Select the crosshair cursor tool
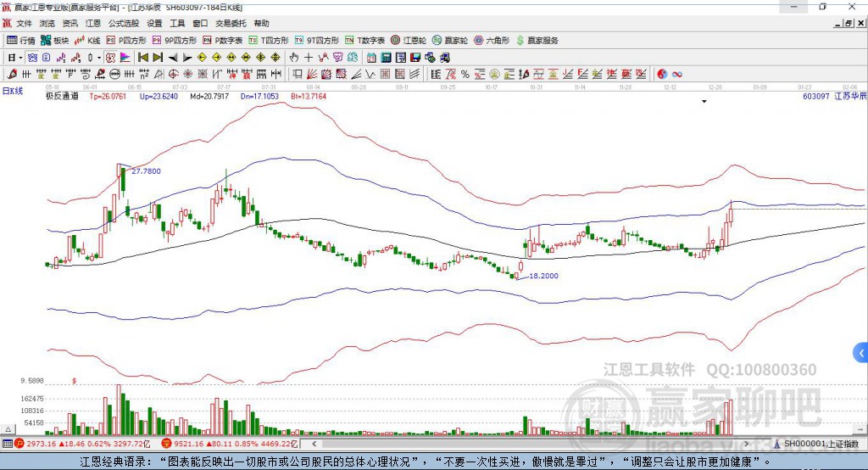The height and width of the screenshot is (470, 868). coord(309,58)
